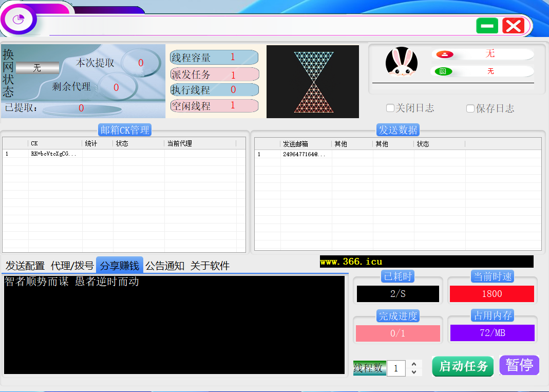
Task: Go to the 关于软件 tab
Action: [210, 266]
